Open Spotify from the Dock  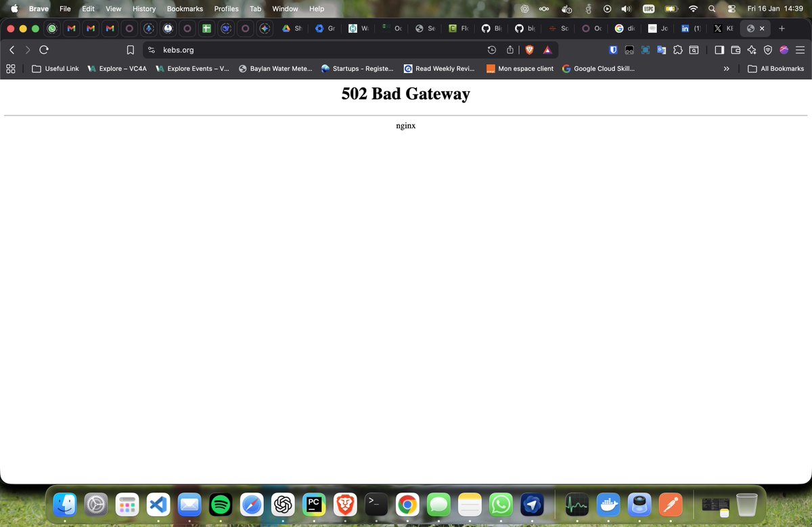pyautogui.click(x=221, y=504)
